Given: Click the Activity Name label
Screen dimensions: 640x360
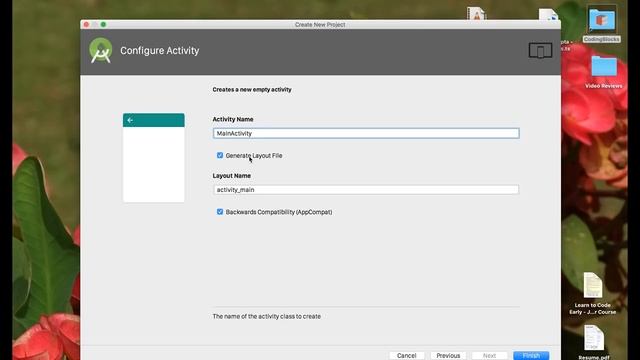Looking at the screenshot, I should pos(233,119).
